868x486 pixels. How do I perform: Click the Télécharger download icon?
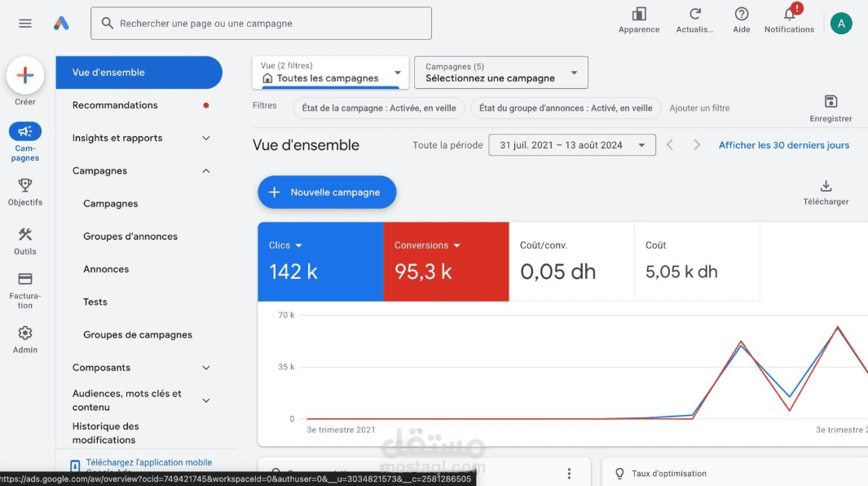(826, 186)
